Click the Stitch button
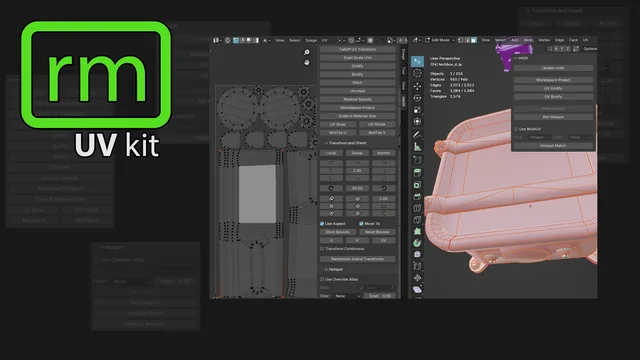The width and height of the screenshot is (640, 360). tap(357, 82)
